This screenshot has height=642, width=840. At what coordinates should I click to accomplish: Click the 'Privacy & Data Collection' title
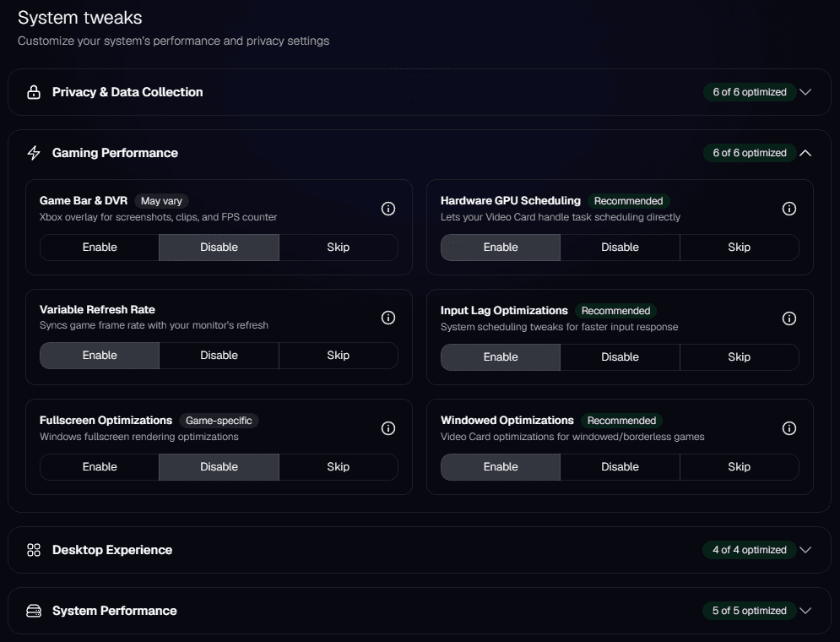point(127,92)
